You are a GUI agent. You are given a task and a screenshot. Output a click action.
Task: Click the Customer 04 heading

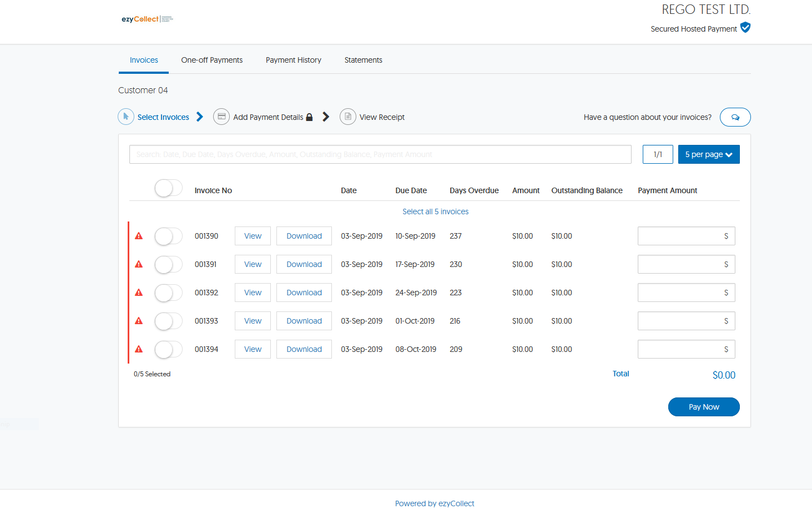coord(143,90)
